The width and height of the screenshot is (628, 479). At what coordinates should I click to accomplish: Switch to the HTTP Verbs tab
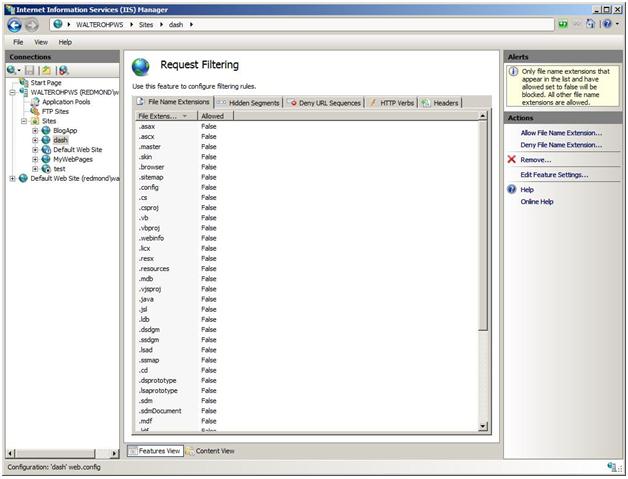point(391,103)
